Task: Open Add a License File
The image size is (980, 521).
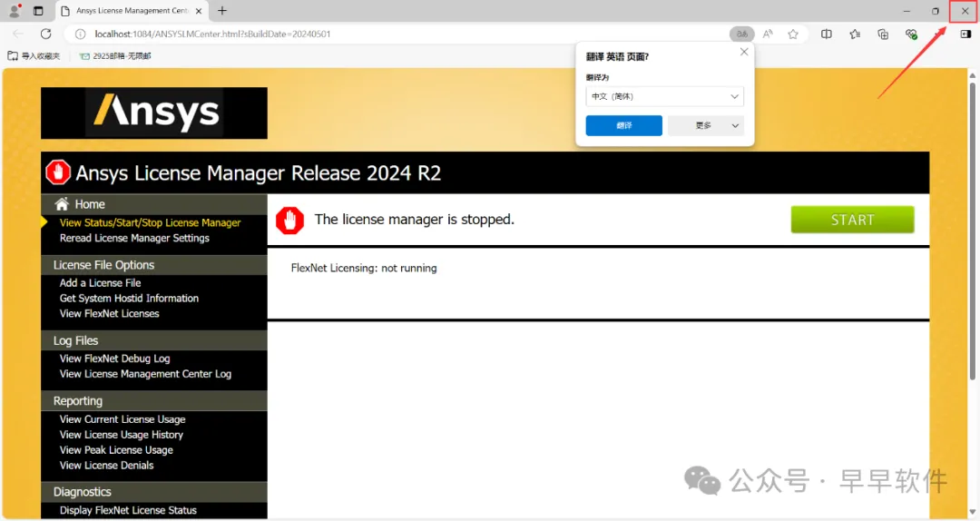Action: click(x=100, y=282)
